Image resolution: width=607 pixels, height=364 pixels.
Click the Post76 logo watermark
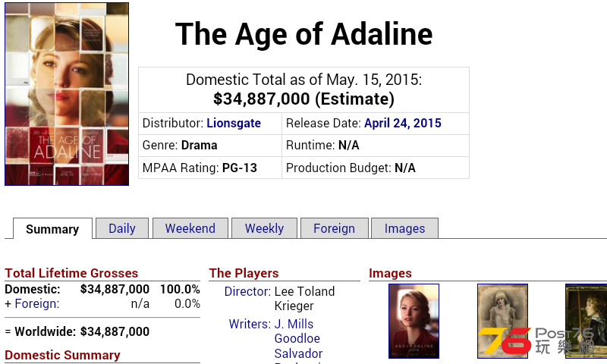click(x=536, y=341)
